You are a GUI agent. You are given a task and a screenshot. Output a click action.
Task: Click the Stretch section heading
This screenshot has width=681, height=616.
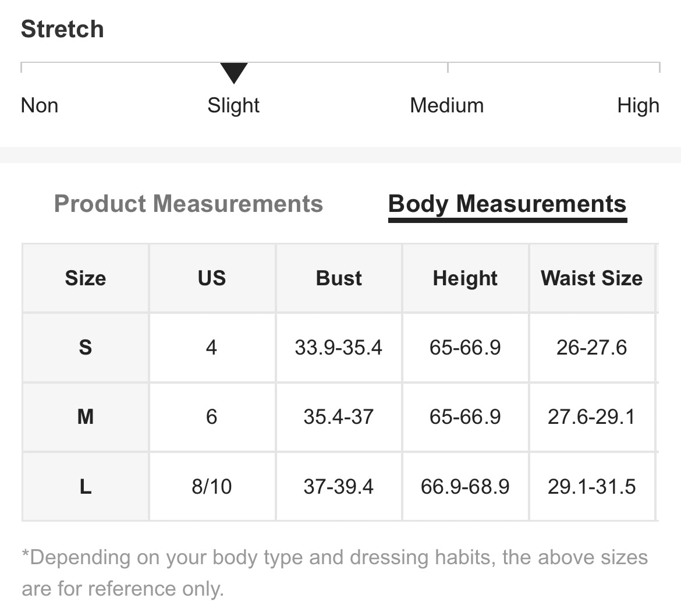click(62, 29)
